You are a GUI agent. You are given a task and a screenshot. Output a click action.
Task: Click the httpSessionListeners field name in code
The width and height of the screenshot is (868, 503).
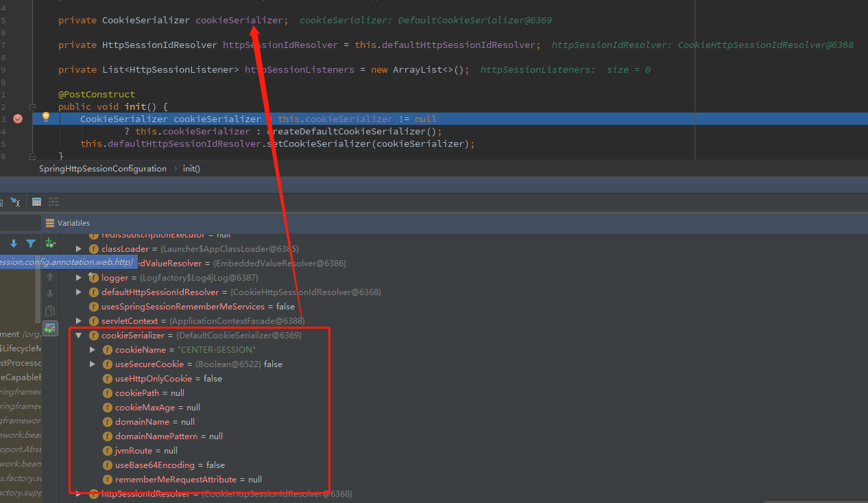coord(300,69)
